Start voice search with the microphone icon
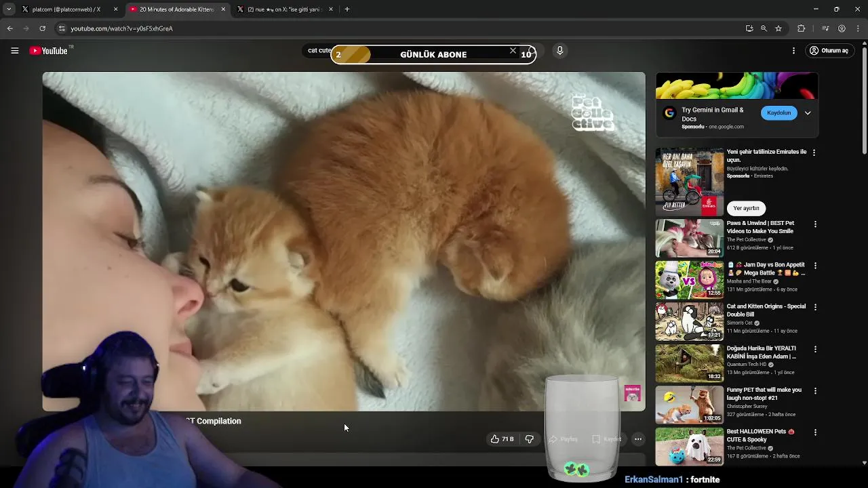 [559, 51]
